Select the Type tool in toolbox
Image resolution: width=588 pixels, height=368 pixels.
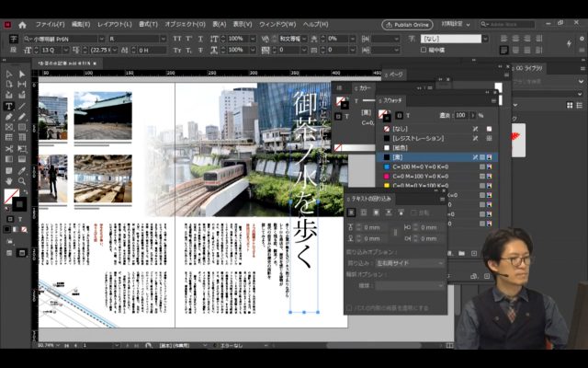point(9,107)
